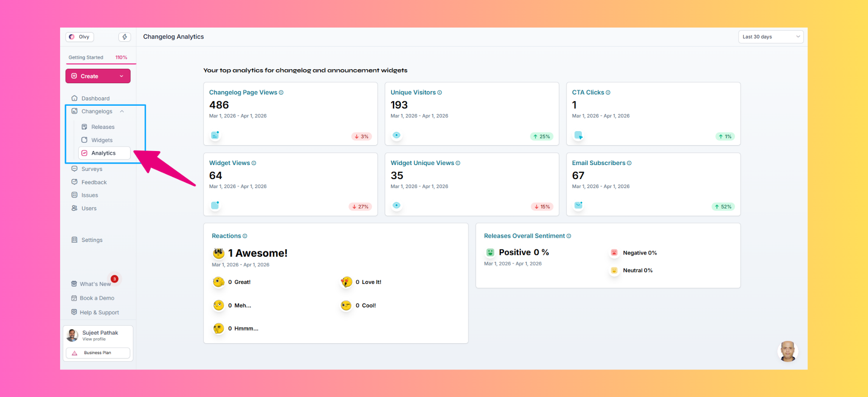This screenshot has height=397, width=868.
Task: Expand the Create button dropdown
Action: (x=121, y=76)
